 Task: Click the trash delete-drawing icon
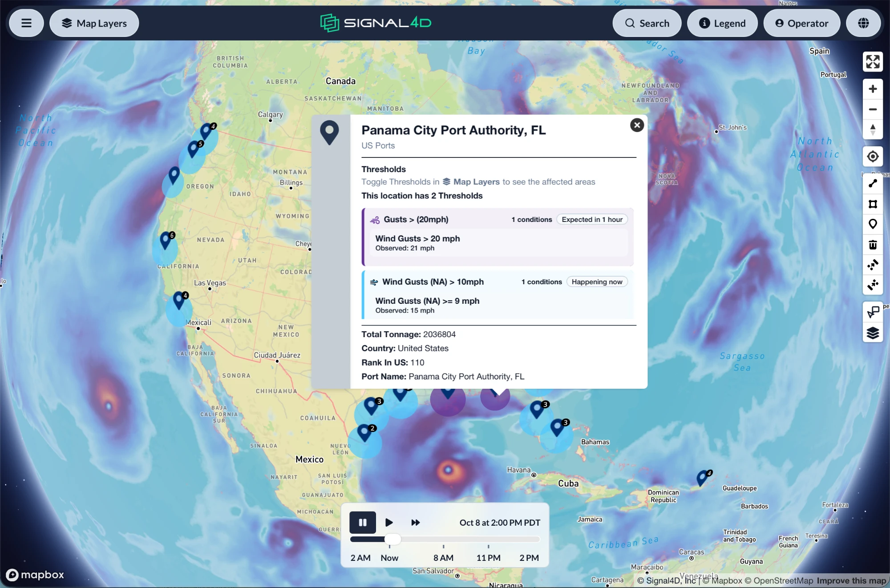873,245
